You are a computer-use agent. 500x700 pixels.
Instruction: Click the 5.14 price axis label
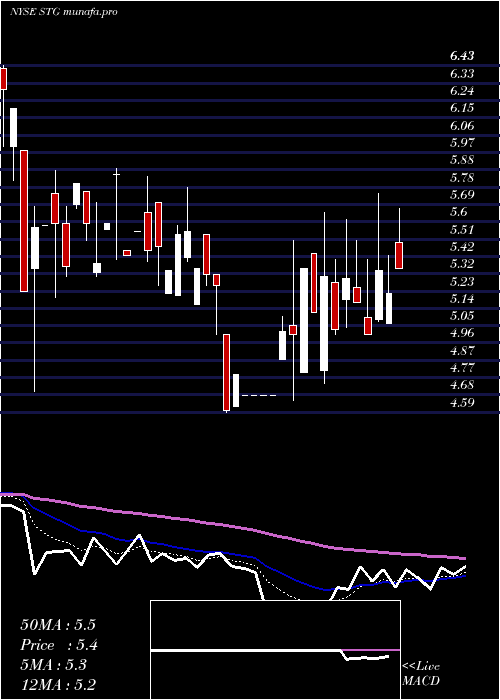point(462,299)
